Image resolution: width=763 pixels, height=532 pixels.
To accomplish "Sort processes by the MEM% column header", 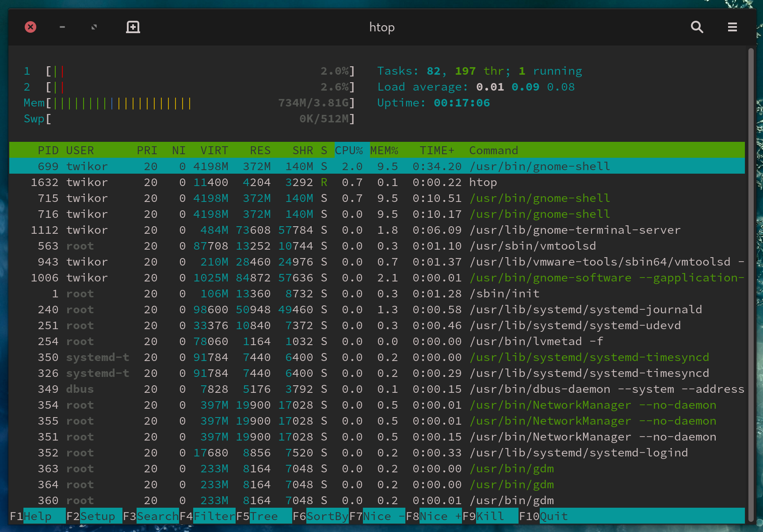I will (x=384, y=151).
